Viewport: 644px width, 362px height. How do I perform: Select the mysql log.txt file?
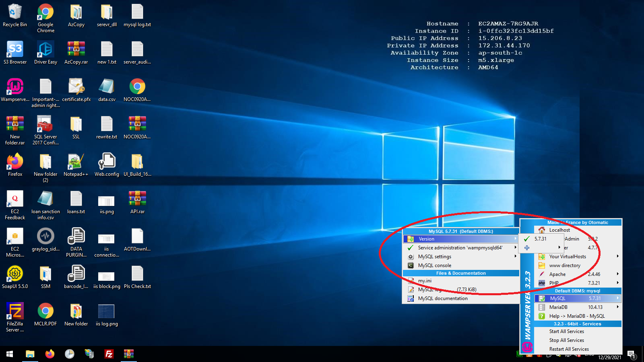coord(137,16)
